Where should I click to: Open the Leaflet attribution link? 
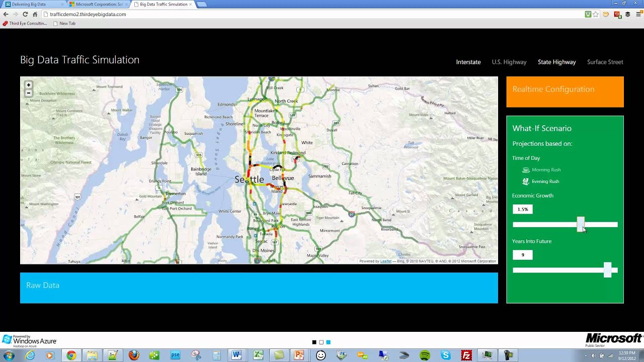386,261
